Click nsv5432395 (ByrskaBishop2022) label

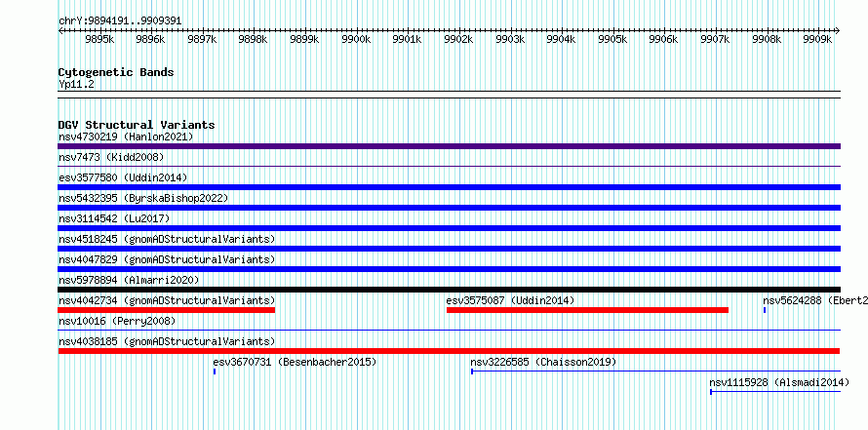click(143, 198)
